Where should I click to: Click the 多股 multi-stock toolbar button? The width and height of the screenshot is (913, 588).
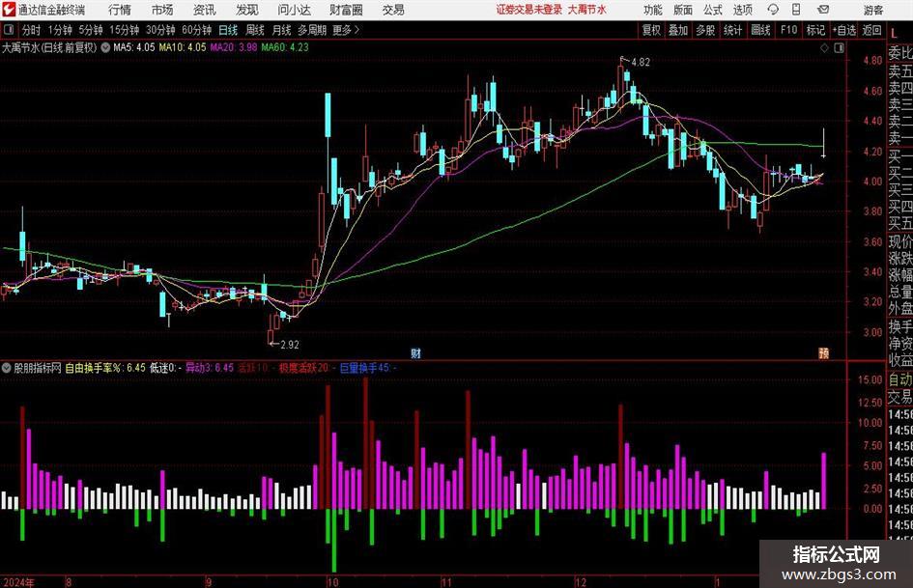[x=705, y=30]
